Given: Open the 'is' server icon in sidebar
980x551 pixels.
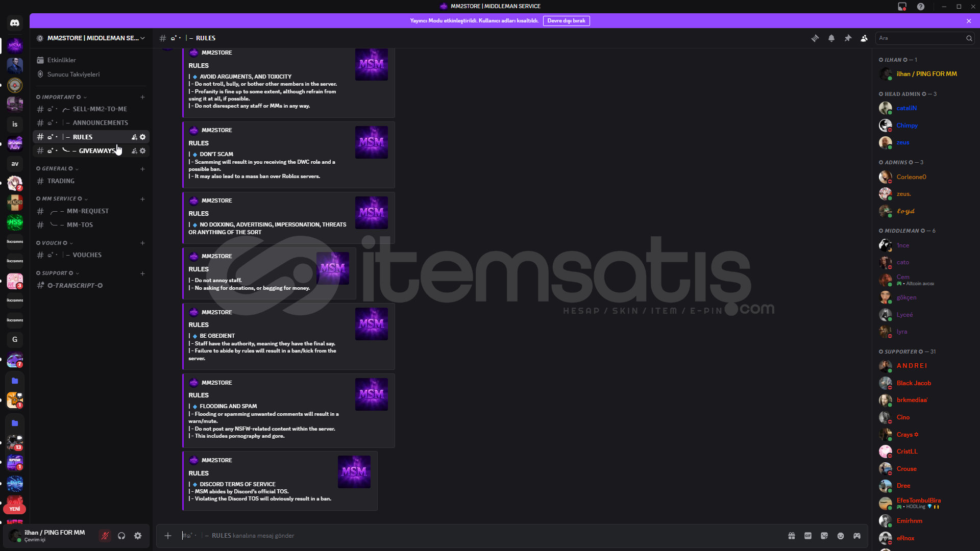Looking at the screenshot, I should (15, 124).
